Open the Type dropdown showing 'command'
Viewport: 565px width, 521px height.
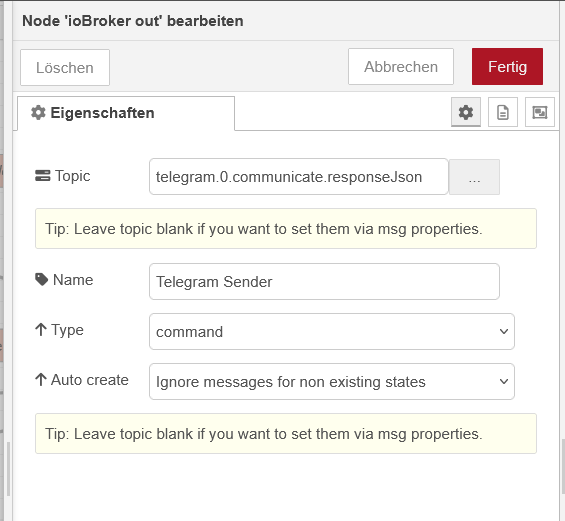click(332, 331)
